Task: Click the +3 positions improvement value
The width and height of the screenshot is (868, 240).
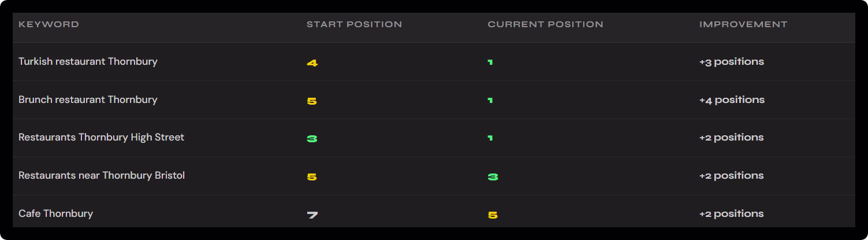Action: 731,62
